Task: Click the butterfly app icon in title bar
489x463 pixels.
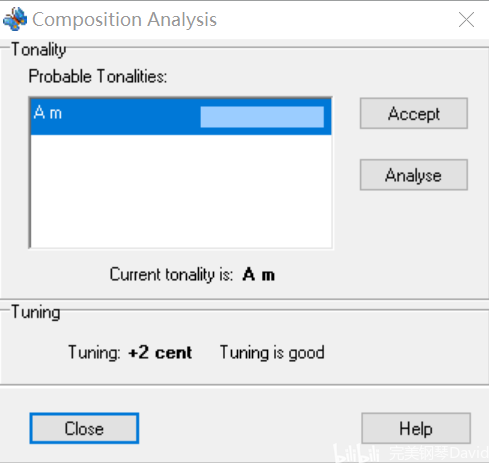Action: pyautogui.click(x=15, y=19)
